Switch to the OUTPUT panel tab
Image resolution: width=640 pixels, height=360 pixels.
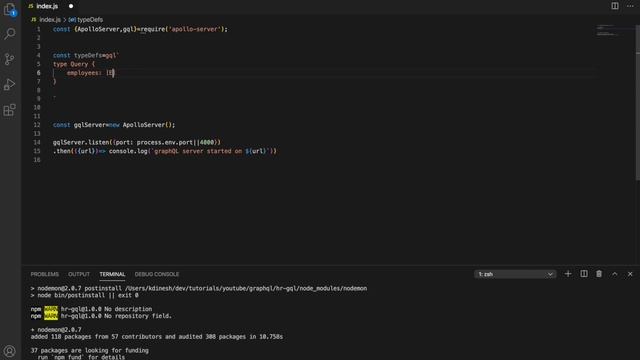(x=79, y=274)
